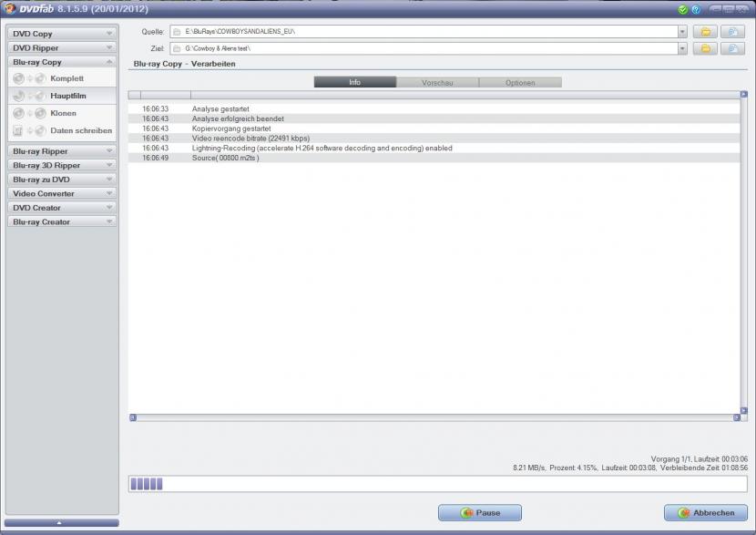Click the Quelle source path field

[x=424, y=32]
